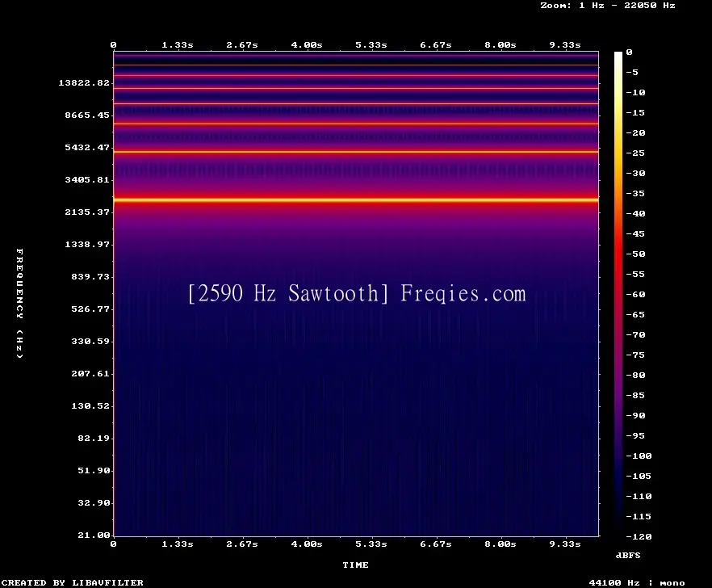Click the -10 value on dBFS scale

pyautogui.click(x=635, y=93)
